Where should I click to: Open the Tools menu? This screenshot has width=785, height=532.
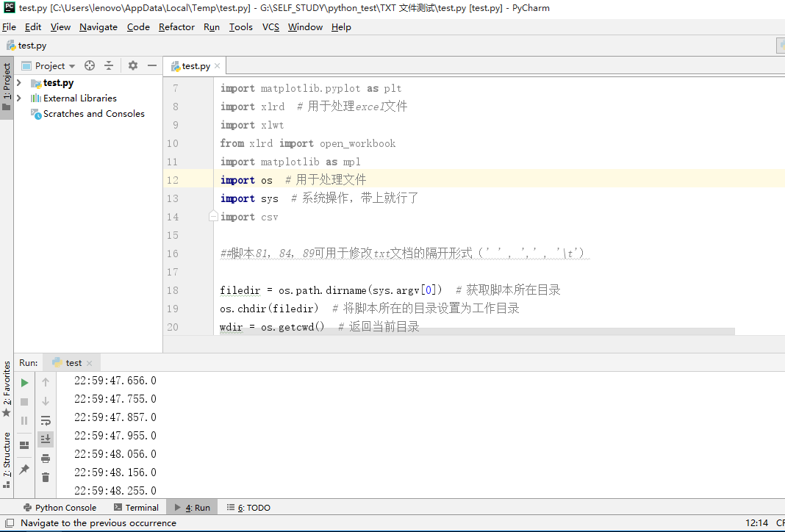[x=241, y=27]
